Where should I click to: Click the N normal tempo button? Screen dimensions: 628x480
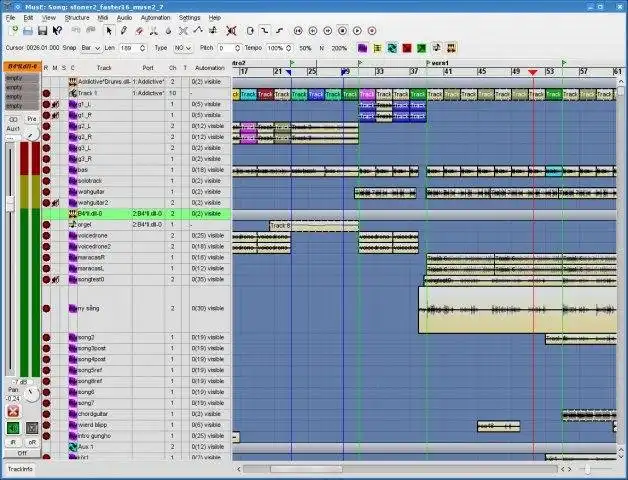click(322, 48)
